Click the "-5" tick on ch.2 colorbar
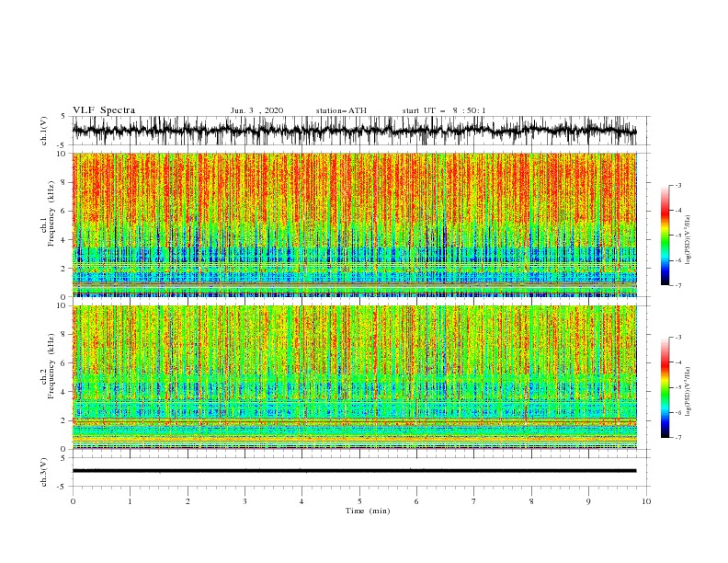The height and width of the screenshot is (563, 728). point(677,387)
